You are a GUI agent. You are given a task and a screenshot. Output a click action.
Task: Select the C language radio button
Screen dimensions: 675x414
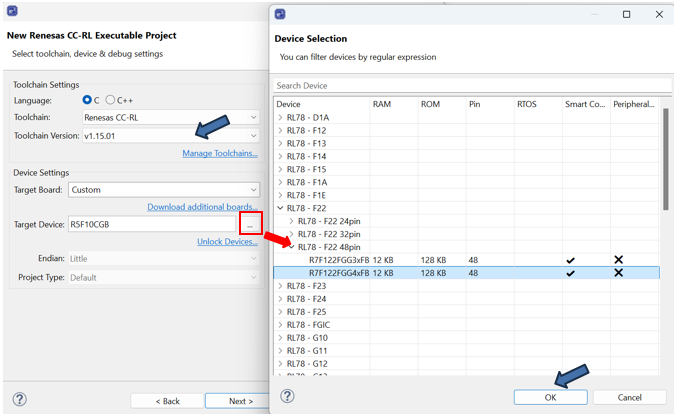coord(88,100)
